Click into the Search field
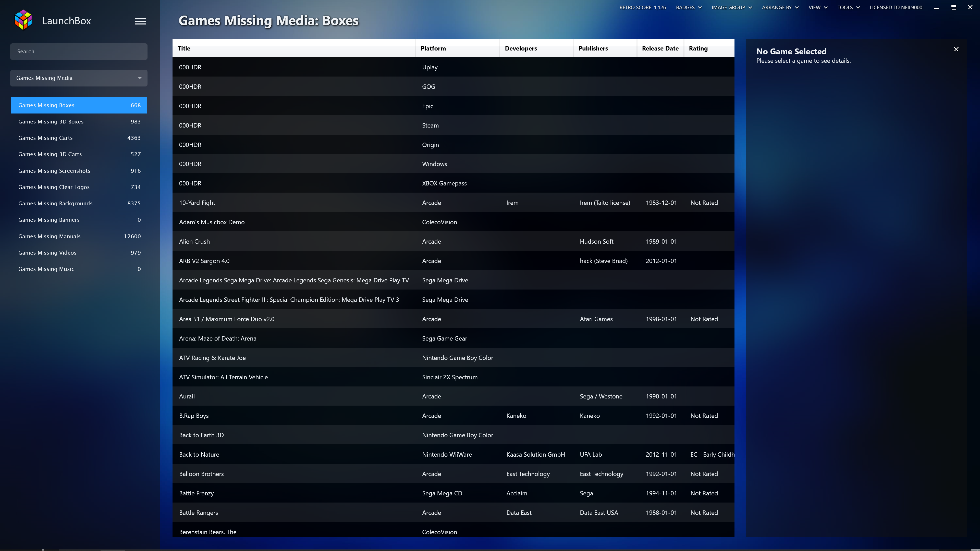Screen dimensions: 980x551 pos(79,51)
